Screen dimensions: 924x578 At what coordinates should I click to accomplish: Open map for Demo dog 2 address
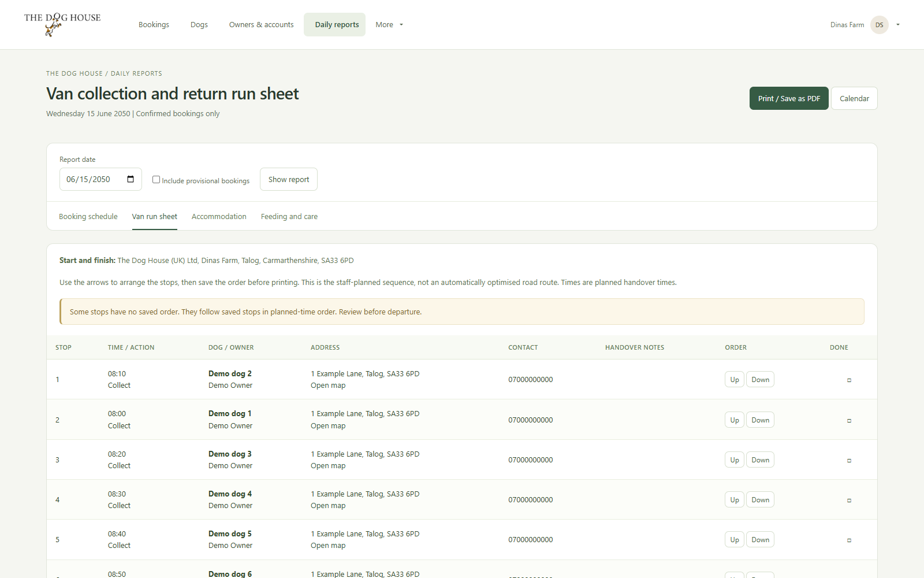328,386
